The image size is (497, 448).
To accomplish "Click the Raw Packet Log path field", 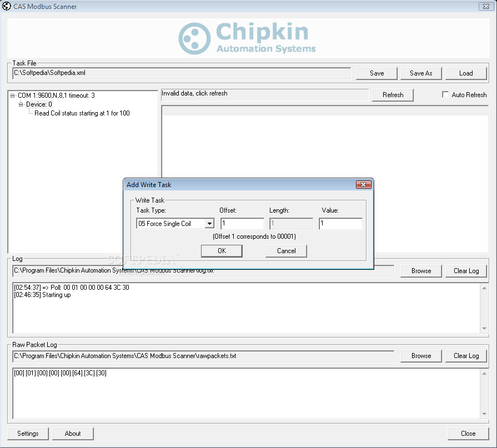I will 203,356.
